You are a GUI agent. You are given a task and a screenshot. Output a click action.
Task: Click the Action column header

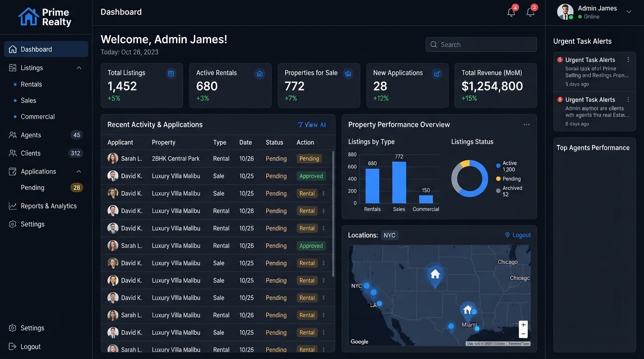click(x=305, y=143)
